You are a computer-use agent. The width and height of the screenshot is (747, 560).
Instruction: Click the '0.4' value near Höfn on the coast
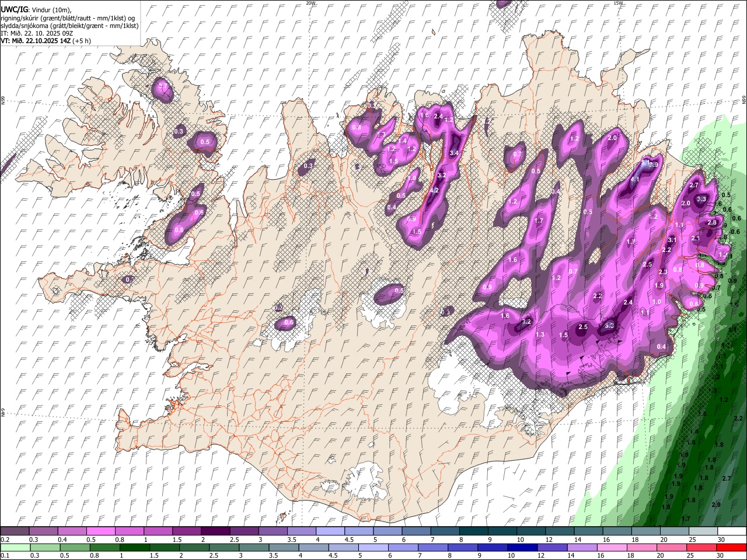click(661, 346)
